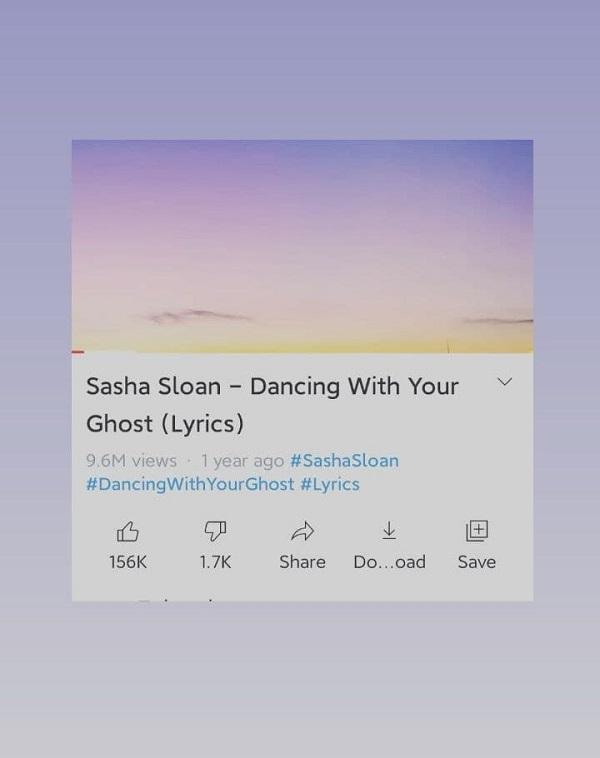
Task: Click the red video progress bar
Action: coord(78,352)
